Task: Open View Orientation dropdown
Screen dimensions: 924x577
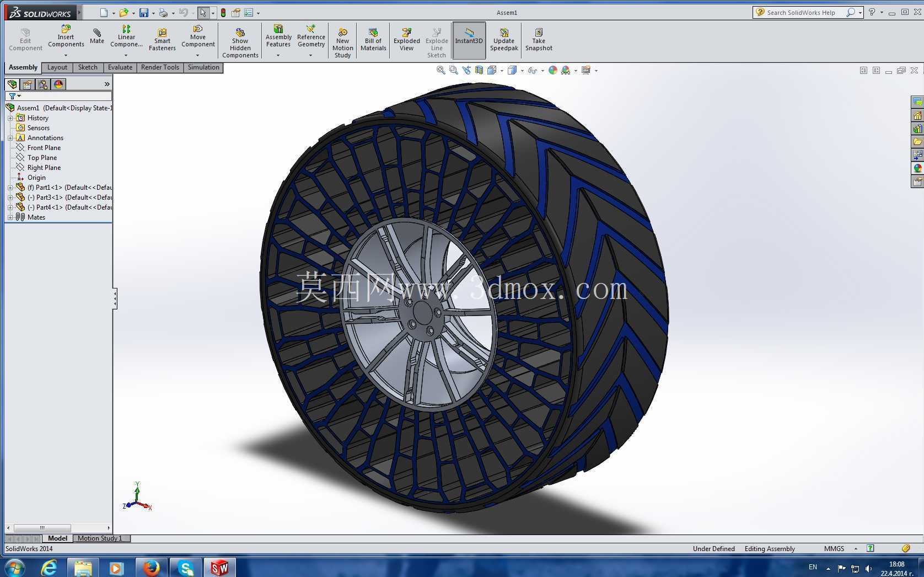Action: click(x=502, y=71)
